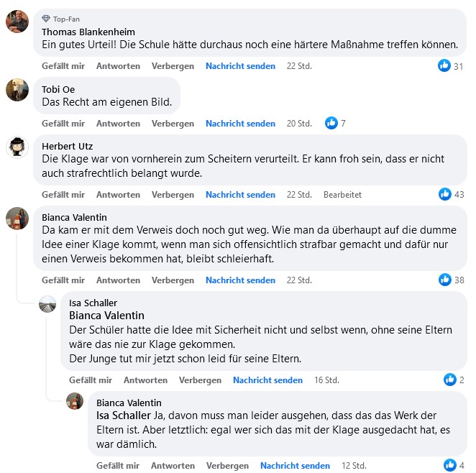
Task: Click Thomas Blankenheim's profile picture
Action: (x=17, y=21)
